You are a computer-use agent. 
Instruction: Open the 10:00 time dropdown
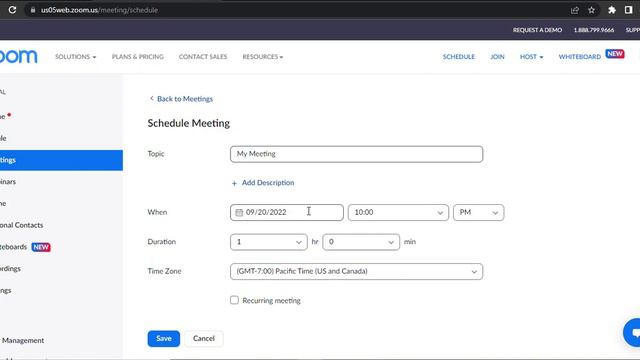pos(398,212)
